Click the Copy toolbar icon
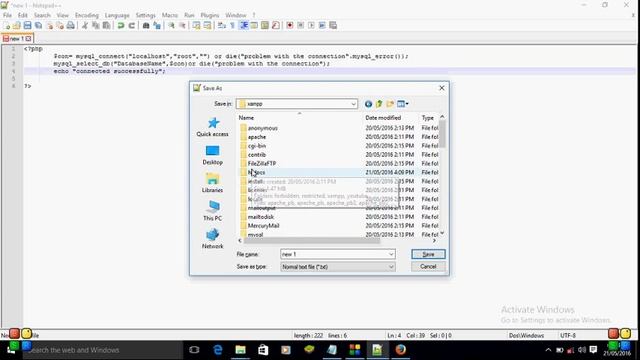 tap(96, 25)
